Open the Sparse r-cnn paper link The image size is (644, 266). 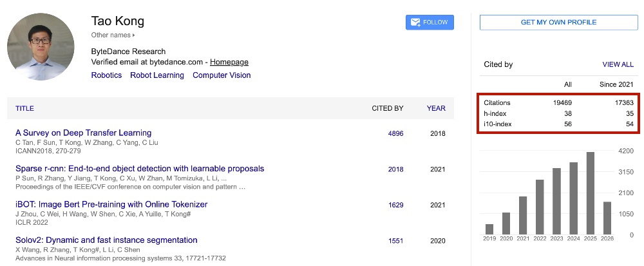[x=140, y=169]
